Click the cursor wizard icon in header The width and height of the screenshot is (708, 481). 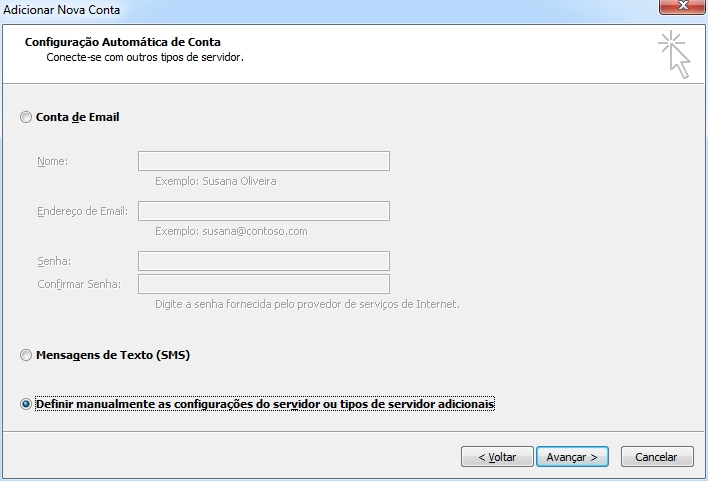point(675,55)
